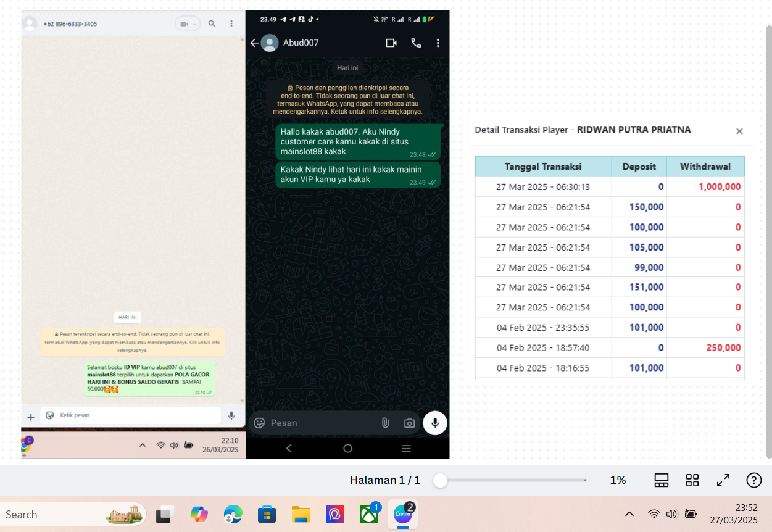Open the emoji picker in Pesan field

[x=260, y=423]
